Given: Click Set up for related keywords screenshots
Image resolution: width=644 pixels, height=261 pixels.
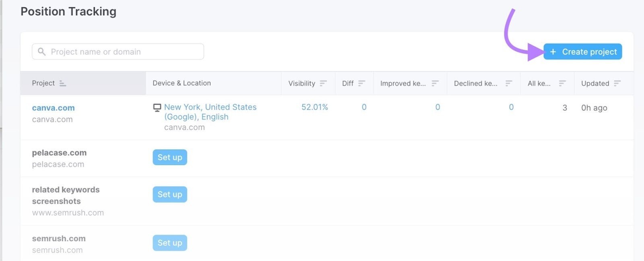Looking at the screenshot, I should pos(169,195).
